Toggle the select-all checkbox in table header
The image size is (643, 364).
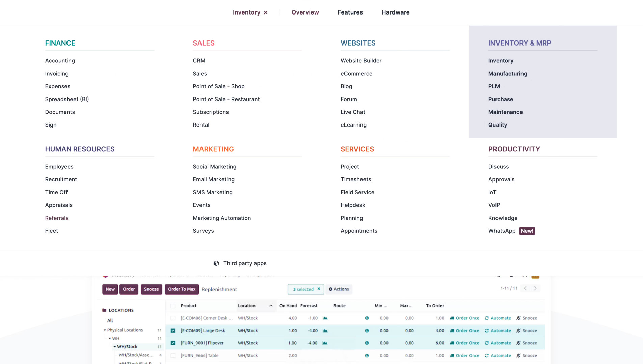click(173, 306)
